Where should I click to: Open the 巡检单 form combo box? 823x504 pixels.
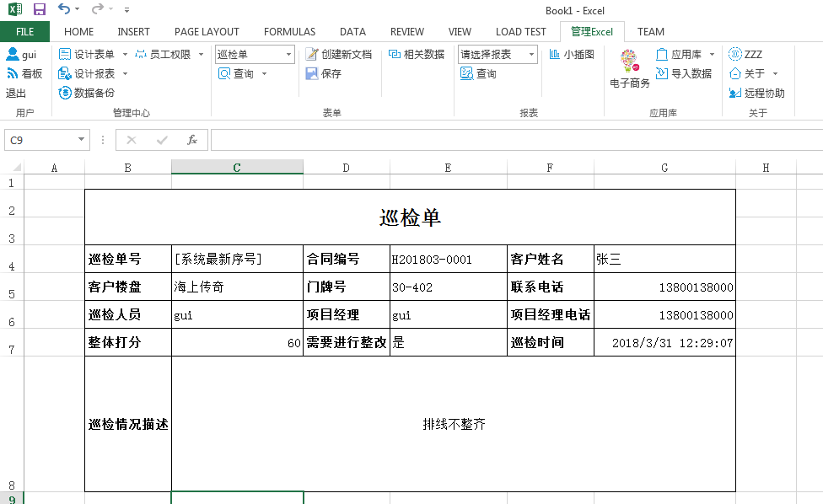coord(255,54)
